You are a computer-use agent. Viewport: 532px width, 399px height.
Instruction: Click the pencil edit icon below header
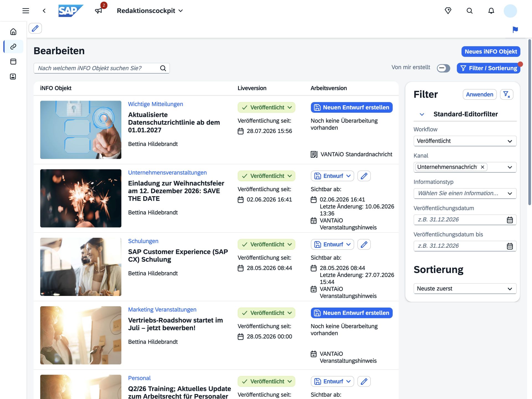point(35,28)
